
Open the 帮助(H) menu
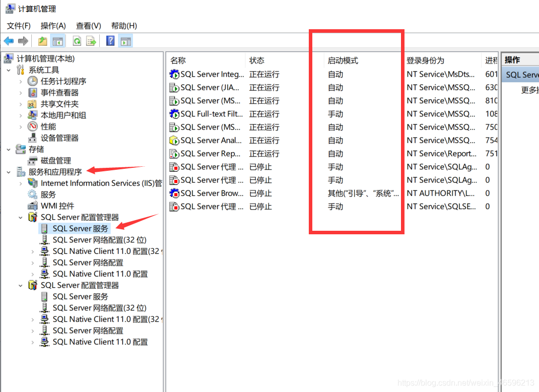tap(124, 26)
